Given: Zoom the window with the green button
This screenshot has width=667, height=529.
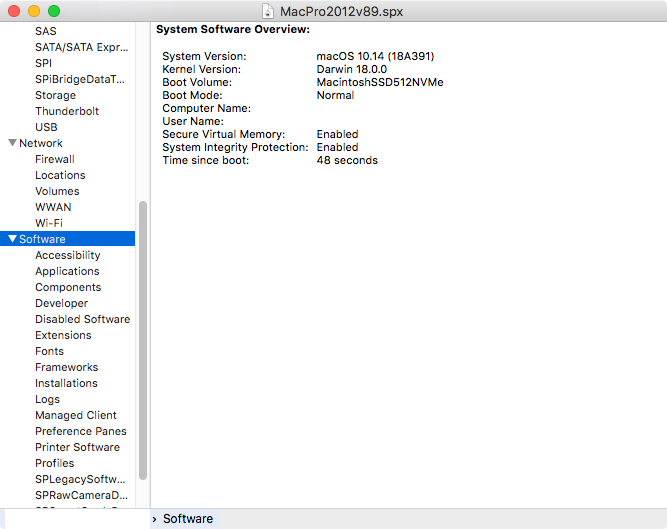Looking at the screenshot, I should click(x=54, y=11).
